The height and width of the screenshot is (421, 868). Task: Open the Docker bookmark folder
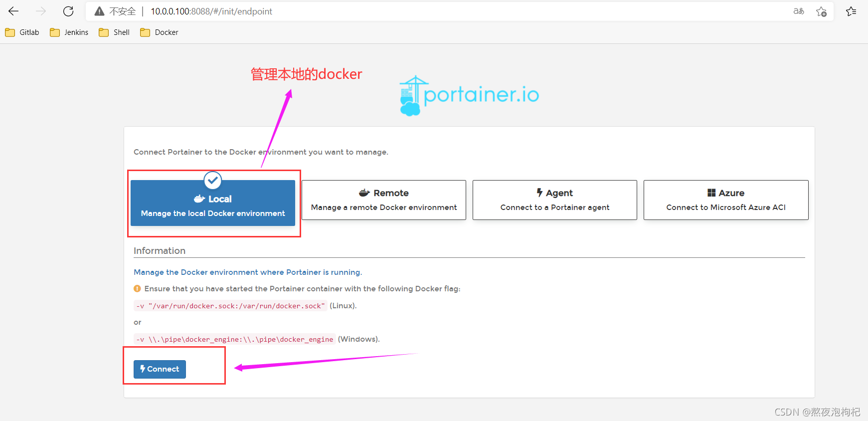click(x=159, y=32)
